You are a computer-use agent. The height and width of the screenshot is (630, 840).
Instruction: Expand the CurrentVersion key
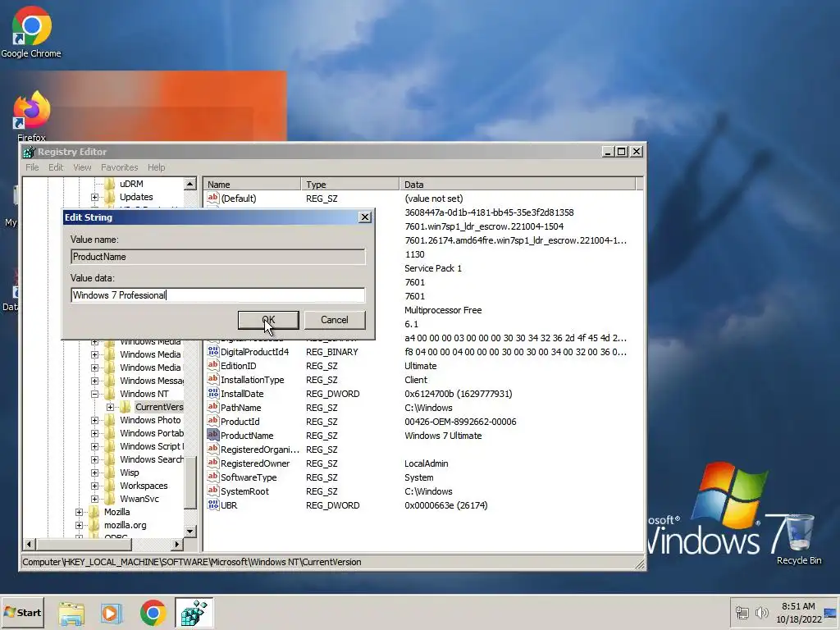[111, 407]
